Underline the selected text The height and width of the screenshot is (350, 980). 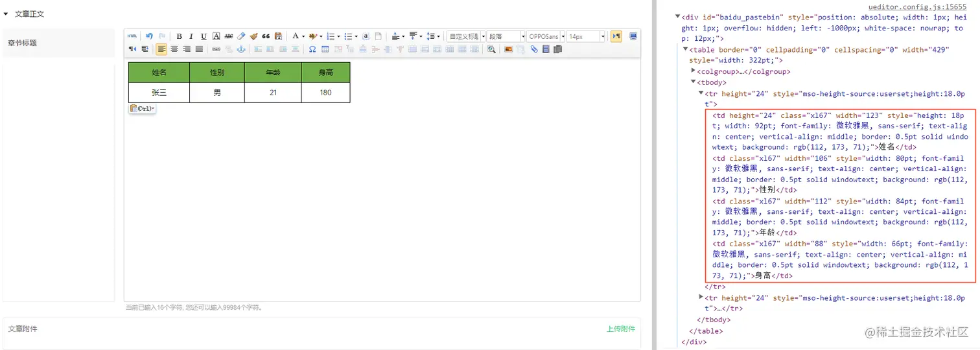click(204, 36)
